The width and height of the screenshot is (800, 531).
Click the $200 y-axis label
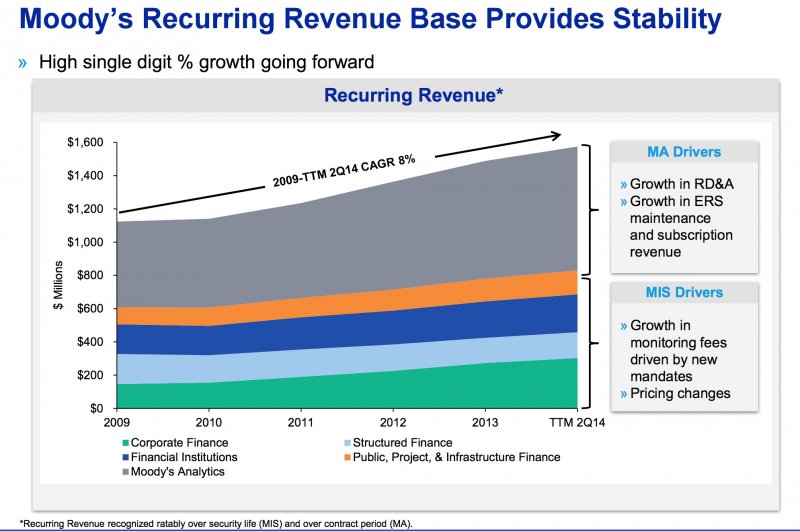pos(90,375)
